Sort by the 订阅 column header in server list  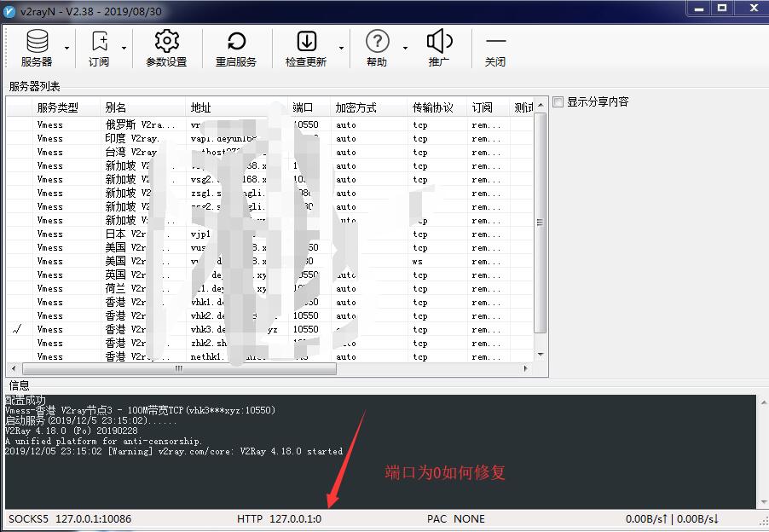click(489, 107)
